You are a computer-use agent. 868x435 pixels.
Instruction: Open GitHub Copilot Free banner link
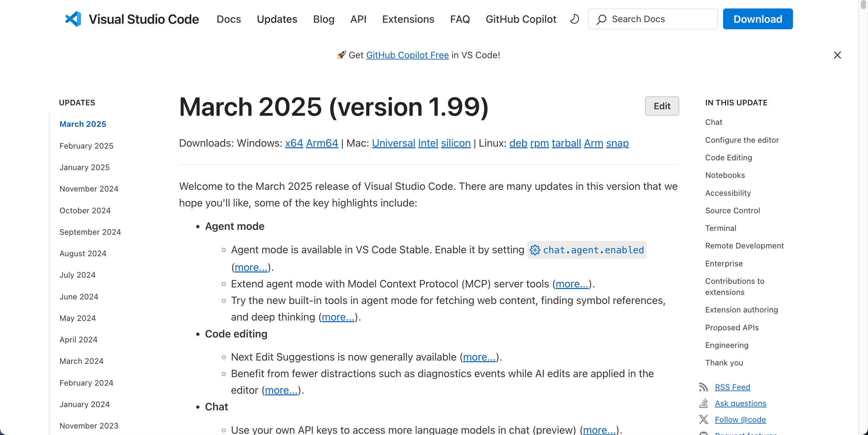pos(407,55)
